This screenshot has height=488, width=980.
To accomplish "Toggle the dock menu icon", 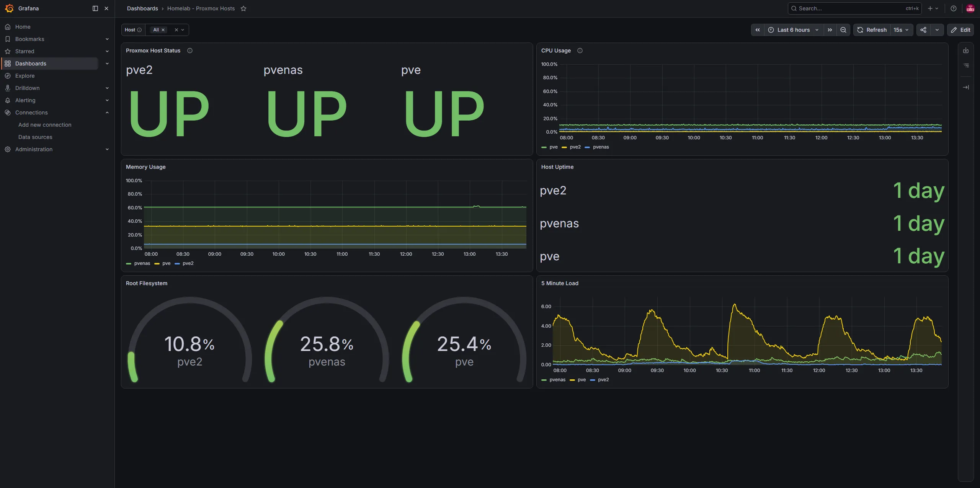I will [x=95, y=8].
